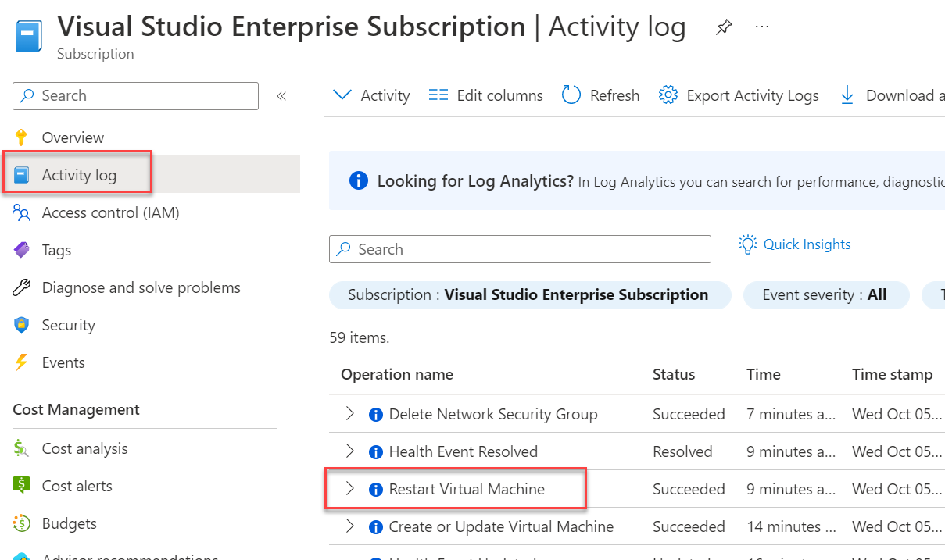Sort by Status column header

click(x=674, y=374)
